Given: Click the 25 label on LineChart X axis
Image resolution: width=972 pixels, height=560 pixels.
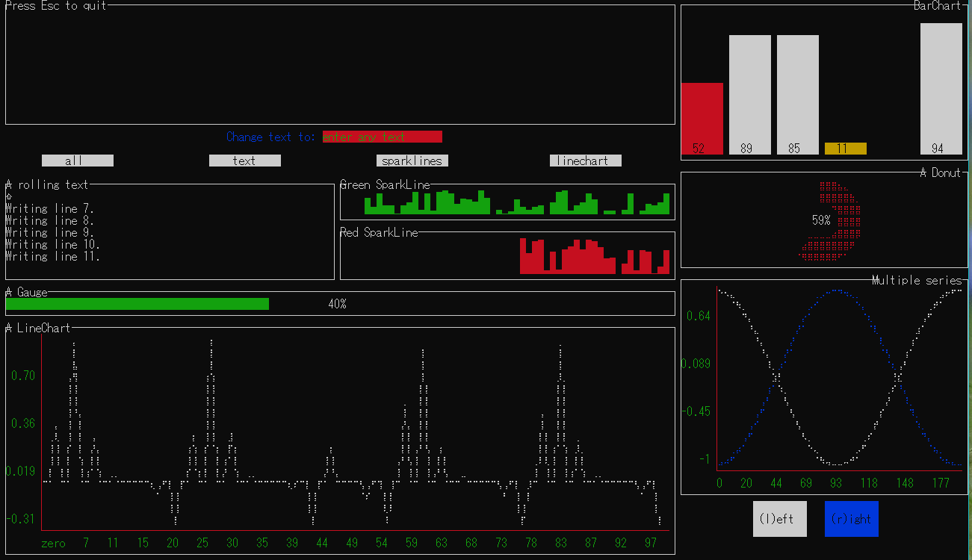Looking at the screenshot, I should tap(202, 543).
